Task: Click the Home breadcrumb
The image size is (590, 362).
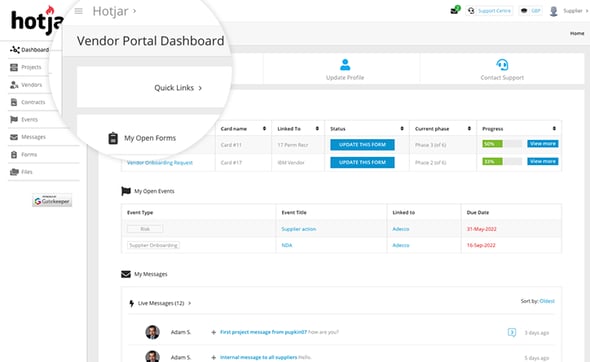Action: [x=577, y=33]
